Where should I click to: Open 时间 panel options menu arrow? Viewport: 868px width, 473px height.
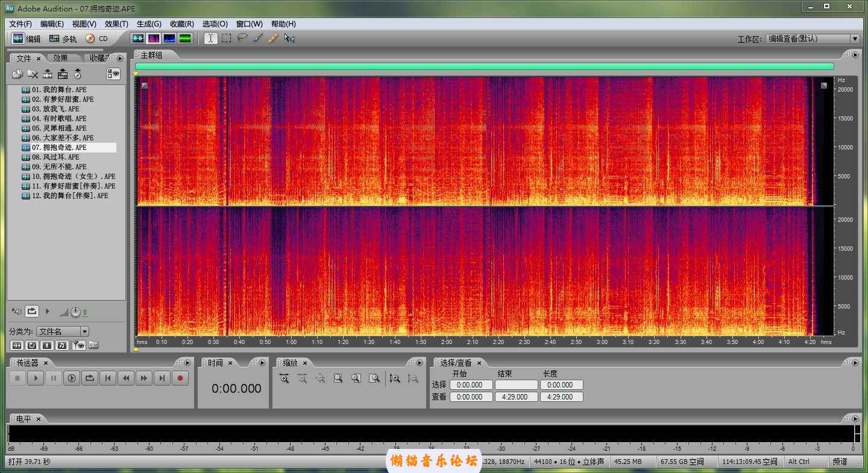(262, 363)
